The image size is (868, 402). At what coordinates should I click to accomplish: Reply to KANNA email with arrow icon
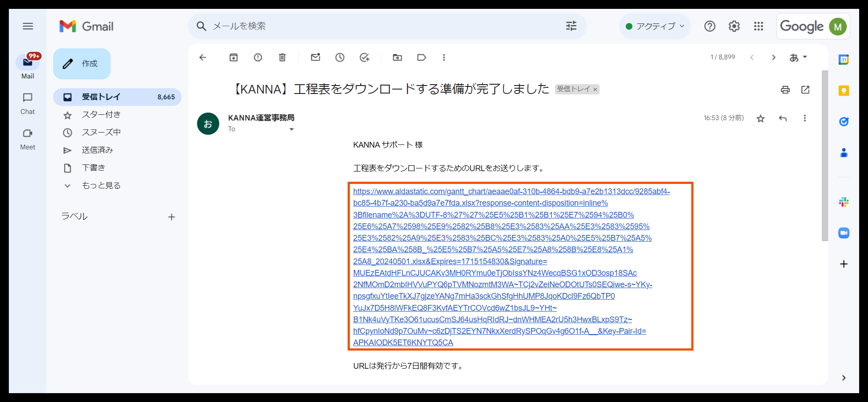coord(783,118)
